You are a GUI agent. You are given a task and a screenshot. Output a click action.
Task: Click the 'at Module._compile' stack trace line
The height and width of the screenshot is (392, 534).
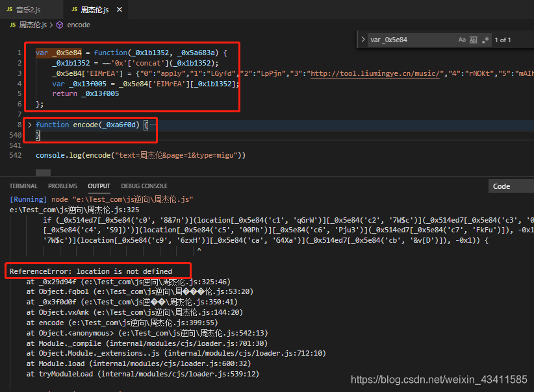point(147,343)
